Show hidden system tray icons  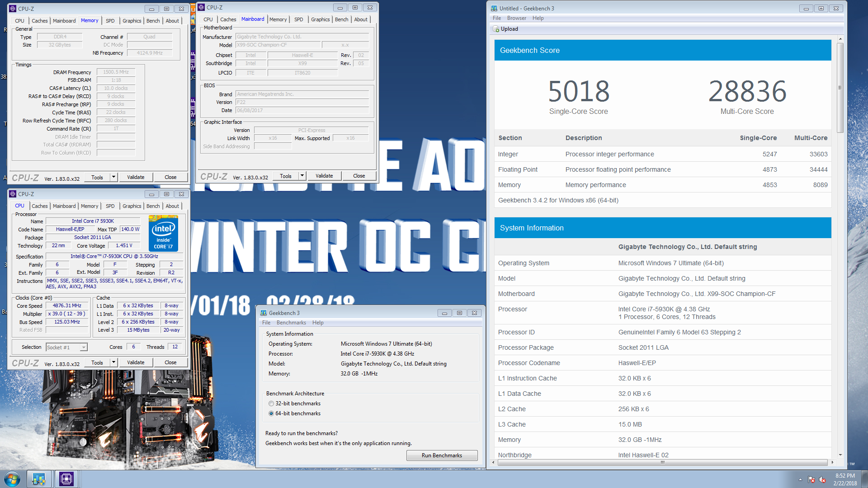(x=800, y=479)
